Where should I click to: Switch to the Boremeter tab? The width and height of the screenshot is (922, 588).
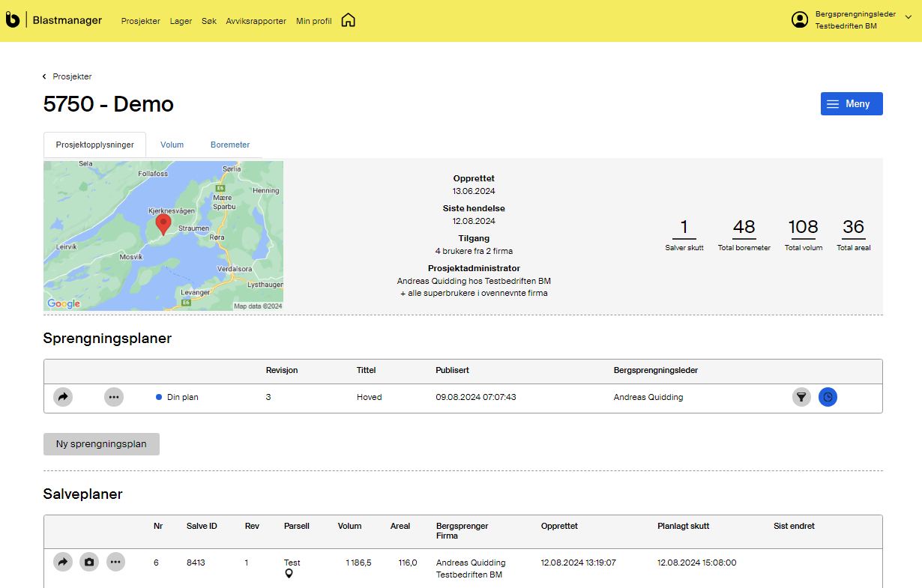pyautogui.click(x=230, y=145)
